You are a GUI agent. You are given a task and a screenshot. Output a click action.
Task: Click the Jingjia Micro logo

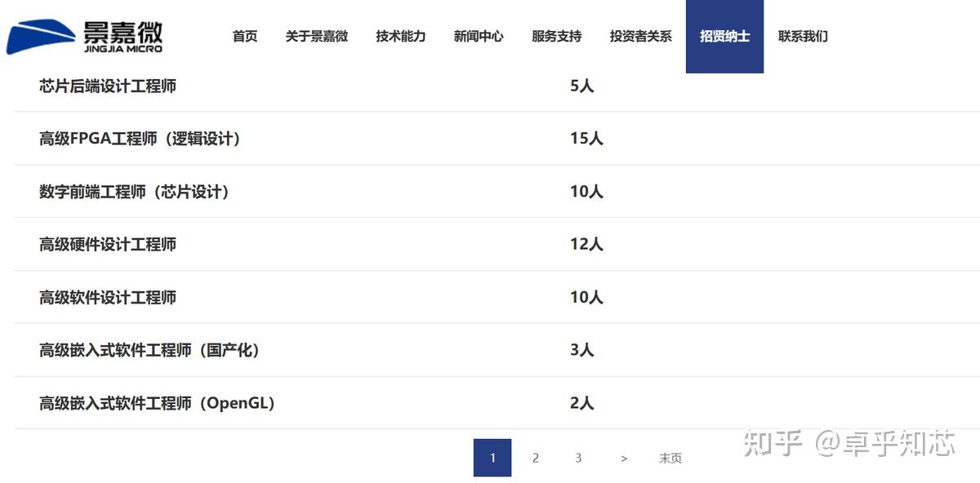point(85,37)
